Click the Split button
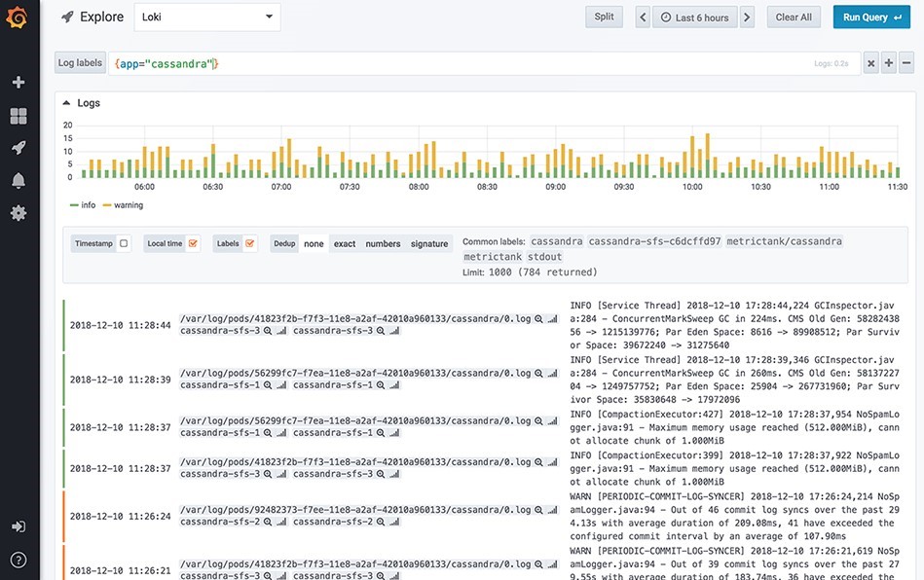 tap(604, 18)
